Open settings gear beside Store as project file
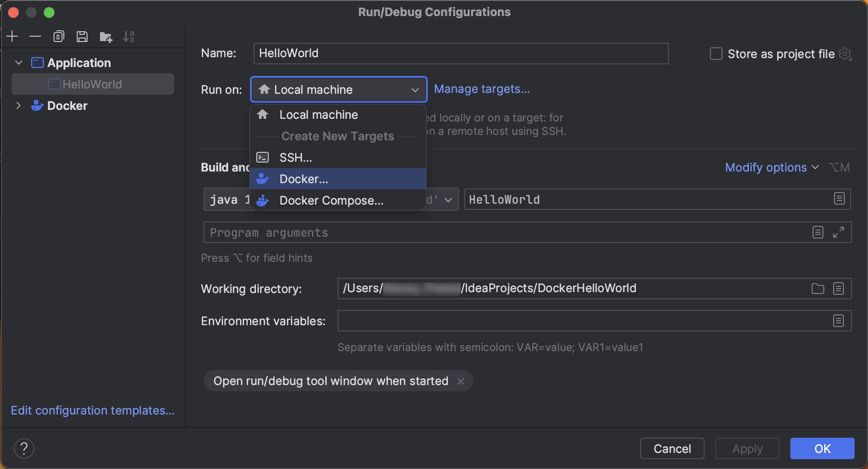Viewport: 868px width, 469px height. pos(845,54)
